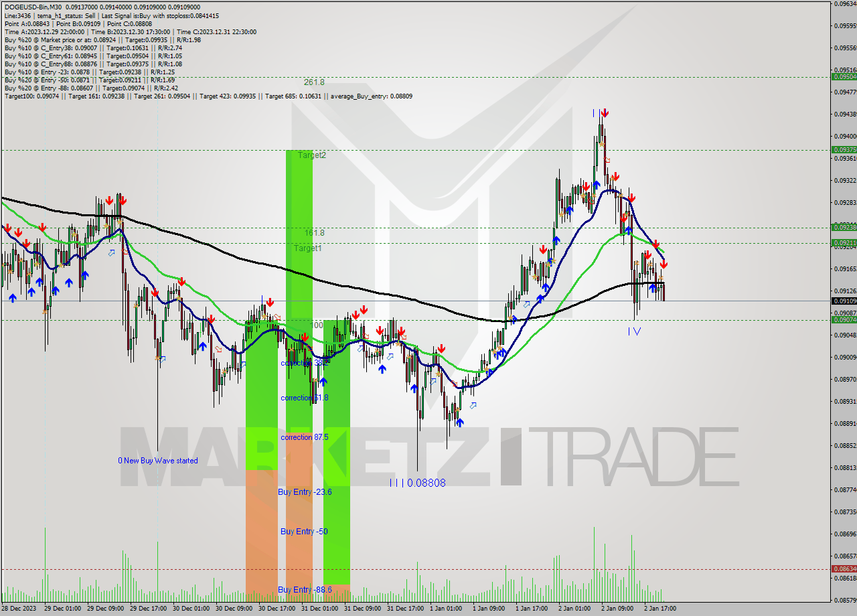The width and height of the screenshot is (857, 616).
Task: Click the 'Target100: 0.09074' summary line
Action: pyautogui.click(x=208, y=96)
